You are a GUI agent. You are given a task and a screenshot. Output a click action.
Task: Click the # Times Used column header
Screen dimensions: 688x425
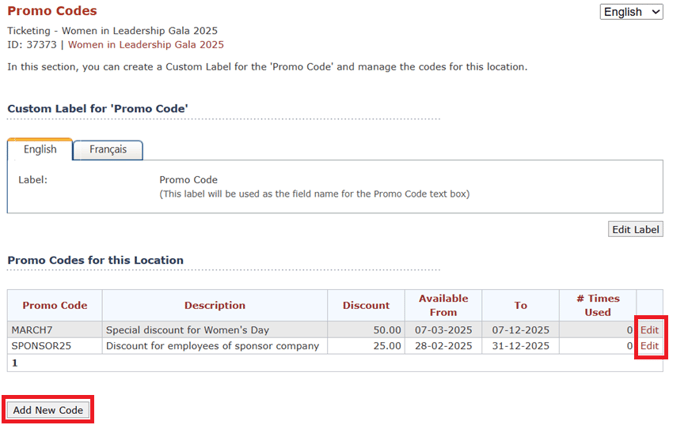click(x=598, y=305)
